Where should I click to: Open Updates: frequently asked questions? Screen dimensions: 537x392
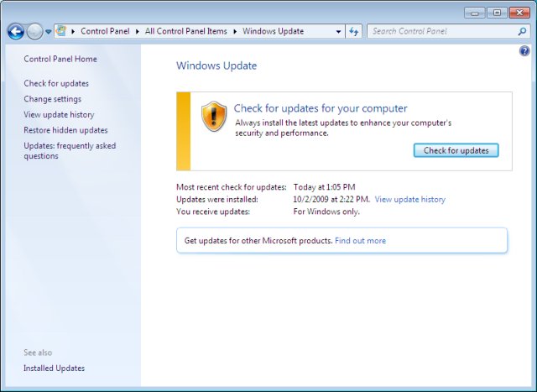[70, 151]
